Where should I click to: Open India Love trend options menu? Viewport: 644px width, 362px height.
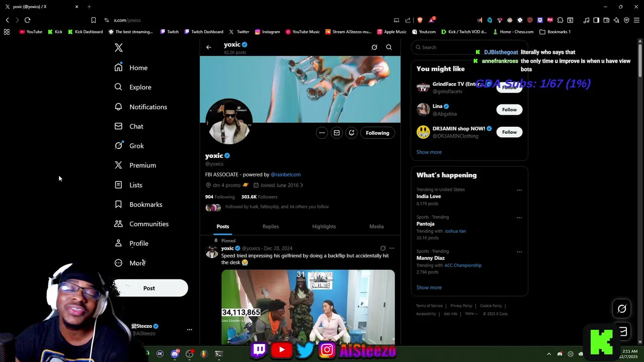pos(519,190)
